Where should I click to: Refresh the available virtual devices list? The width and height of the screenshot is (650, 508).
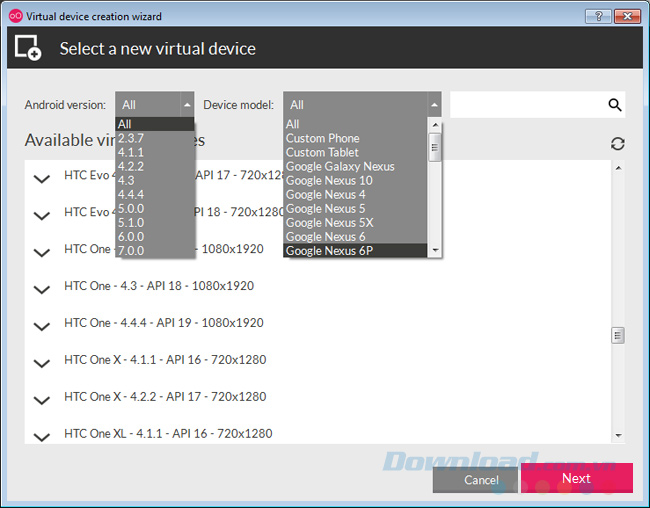tap(617, 144)
